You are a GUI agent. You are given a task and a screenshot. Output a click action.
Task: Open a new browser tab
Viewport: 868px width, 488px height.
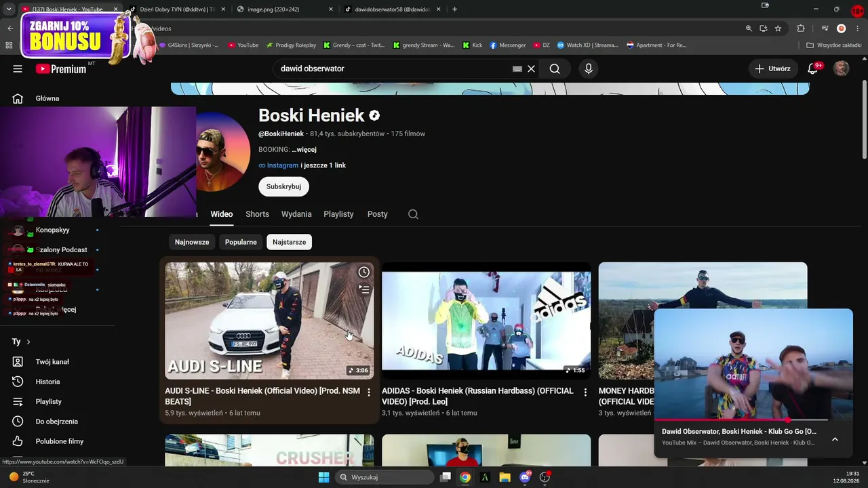tap(454, 9)
